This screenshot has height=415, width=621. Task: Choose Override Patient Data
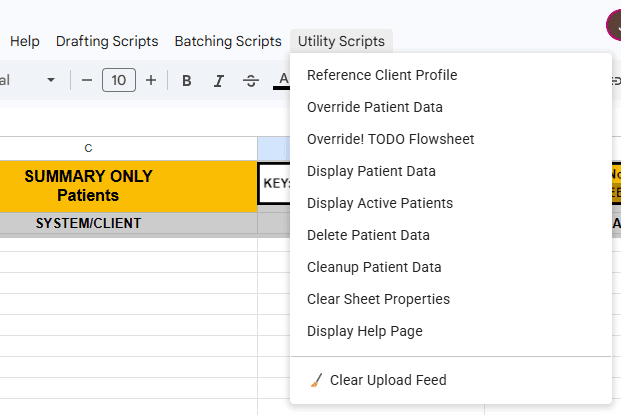451,107
